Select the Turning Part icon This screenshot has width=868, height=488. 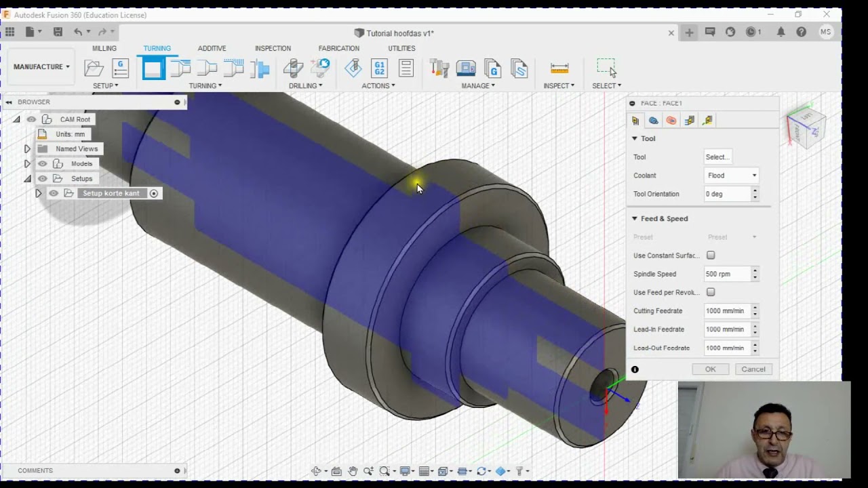pos(260,68)
